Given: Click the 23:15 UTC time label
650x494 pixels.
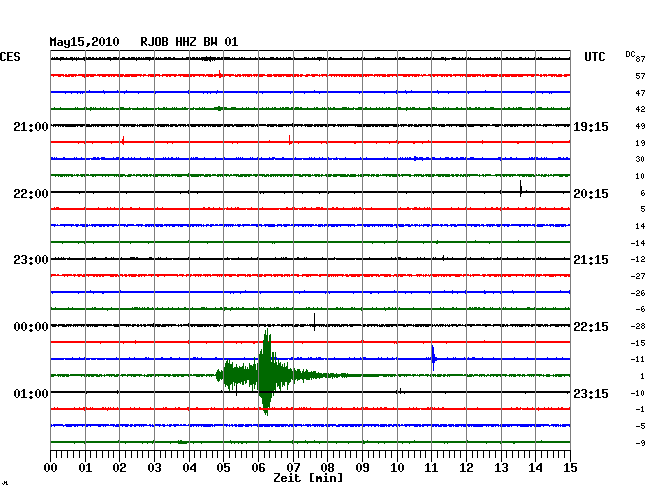Looking at the screenshot, I should coord(591,393).
